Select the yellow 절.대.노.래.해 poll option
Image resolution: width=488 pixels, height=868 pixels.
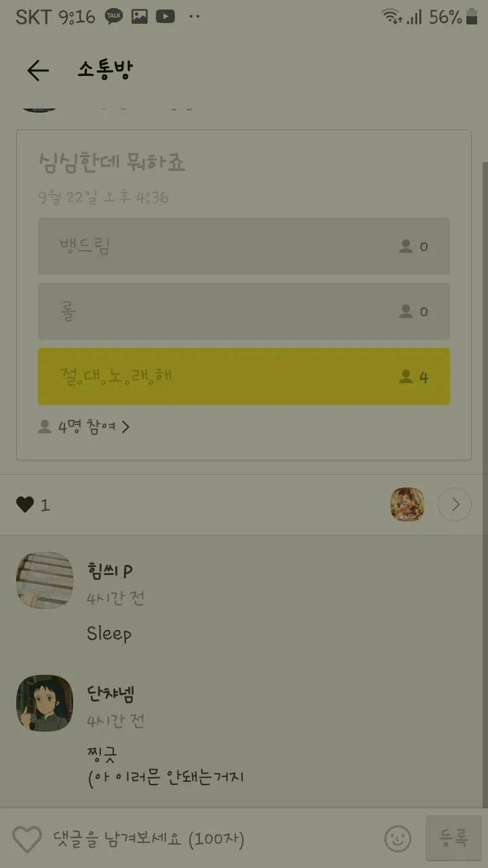(x=244, y=376)
